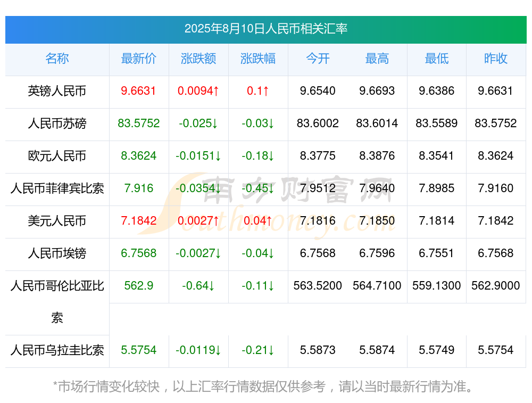Click the opening value 83.6002
This screenshot has width=532, height=403.
click(318, 124)
